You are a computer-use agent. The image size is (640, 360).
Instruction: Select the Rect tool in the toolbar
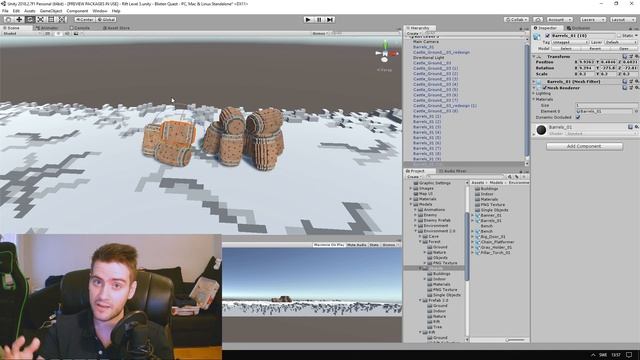[x=51, y=19]
